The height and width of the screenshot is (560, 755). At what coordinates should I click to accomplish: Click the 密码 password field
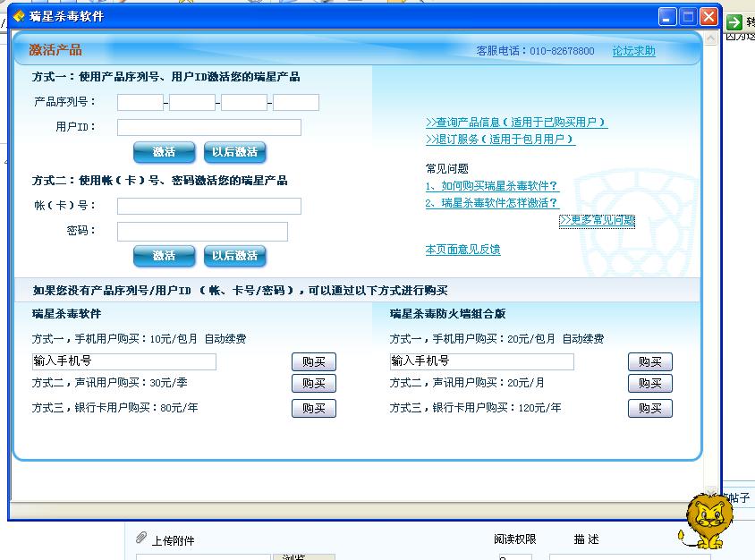203,232
